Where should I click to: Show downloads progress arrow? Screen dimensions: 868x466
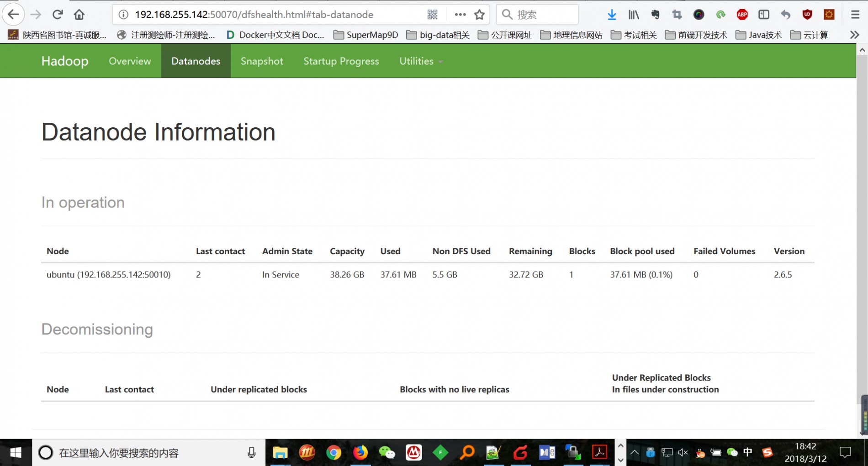612,15
